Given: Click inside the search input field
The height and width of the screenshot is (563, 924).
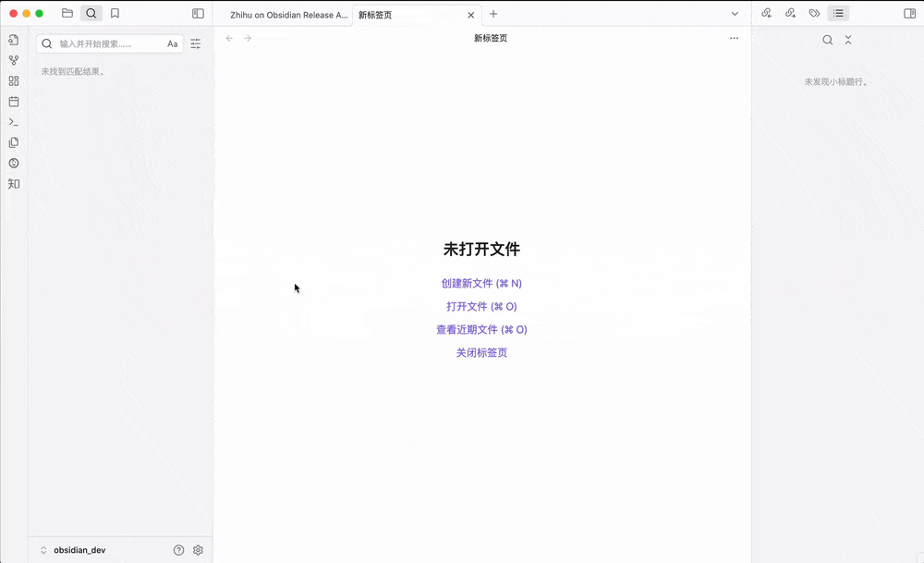Looking at the screenshot, I should tap(102, 43).
